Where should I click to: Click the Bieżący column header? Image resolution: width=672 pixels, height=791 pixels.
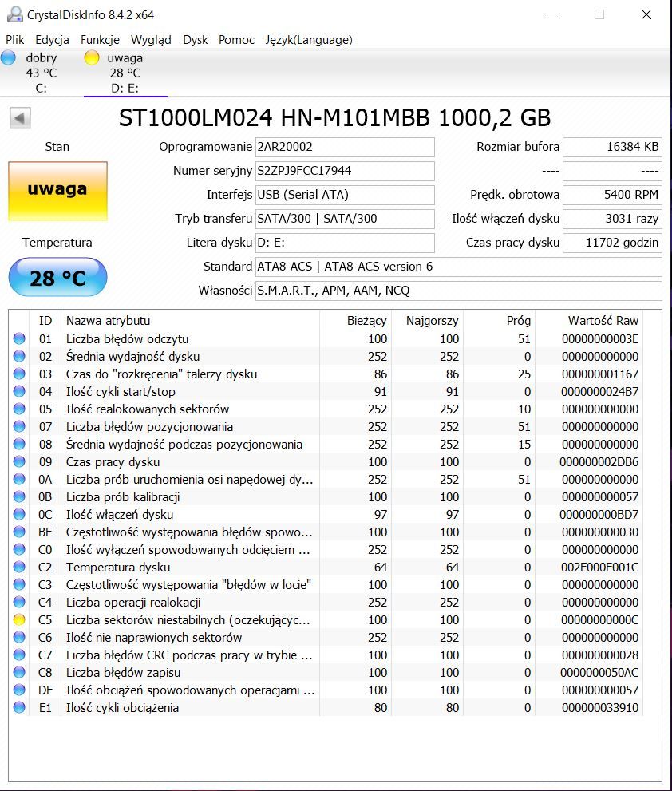[x=355, y=321]
